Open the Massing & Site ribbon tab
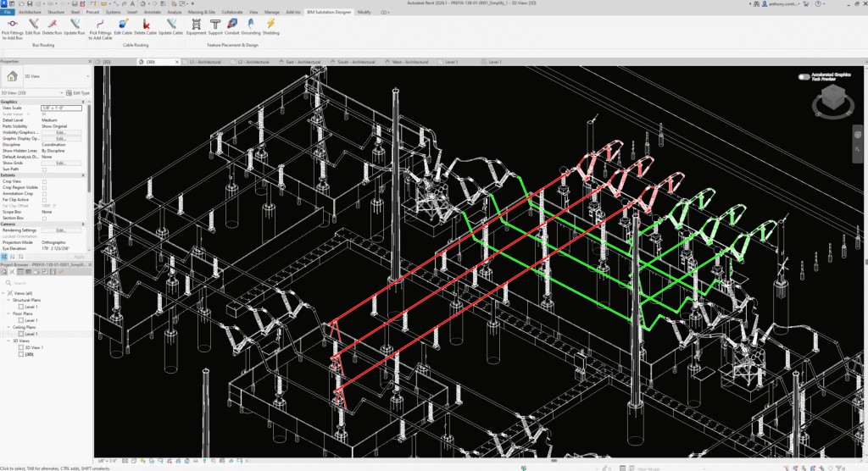 (201, 13)
